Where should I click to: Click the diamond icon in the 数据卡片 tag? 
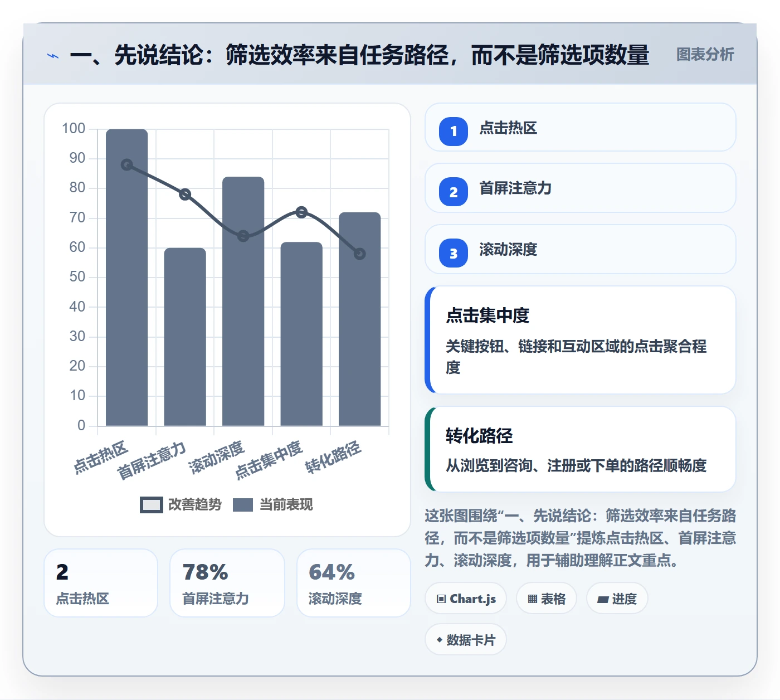(x=440, y=640)
